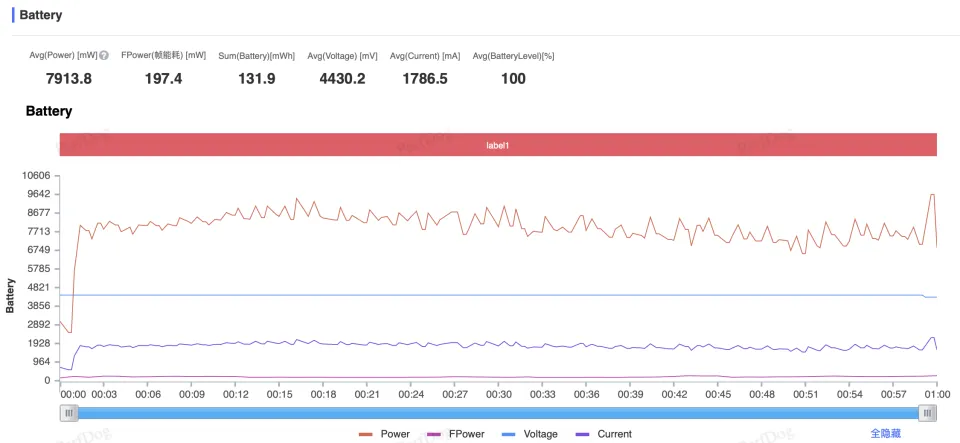The image size is (960, 443).
Task: Click the middle of the blue range bar
Action: 498,412
